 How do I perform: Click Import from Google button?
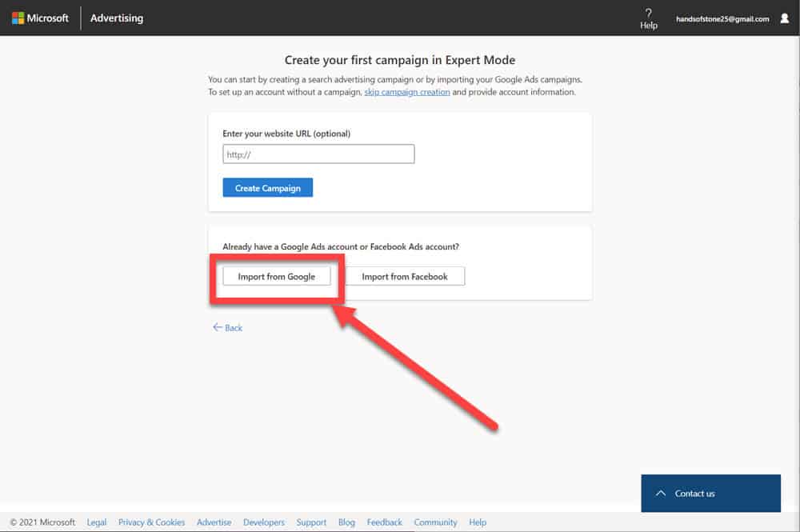[x=277, y=277]
